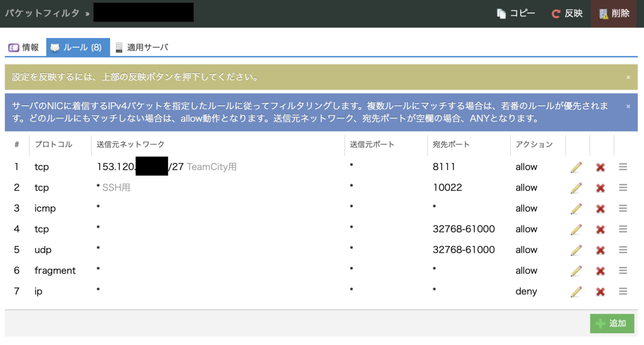Open the reorder handle for rule 1

(x=623, y=167)
